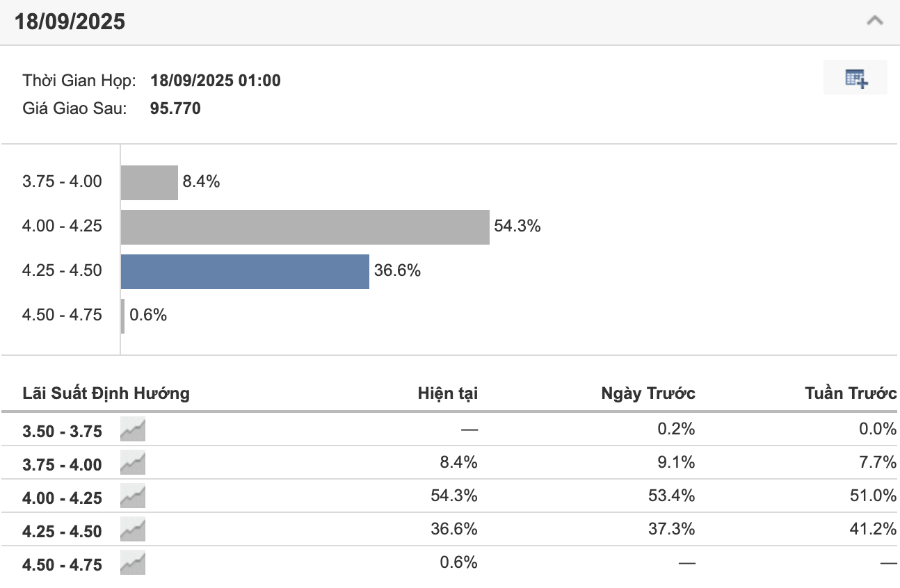Image resolution: width=900 pixels, height=588 pixels.
Task: Open chart icon for 4.50 - 4.75 rate
Action: [132, 564]
